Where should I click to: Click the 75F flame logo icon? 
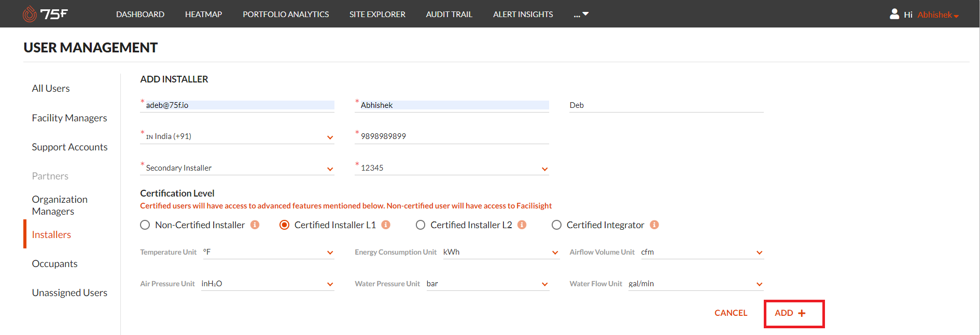(30, 14)
